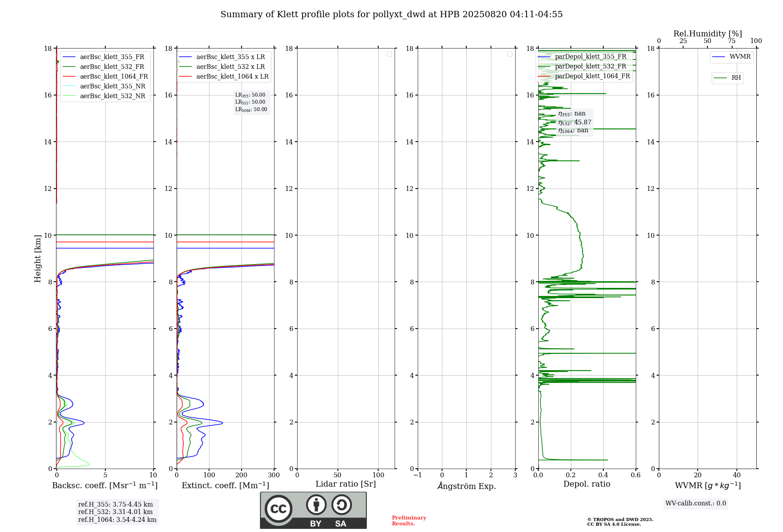Click tick label 300 on extinction axis
The width and height of the screenshot is (783, 532).
274,475
